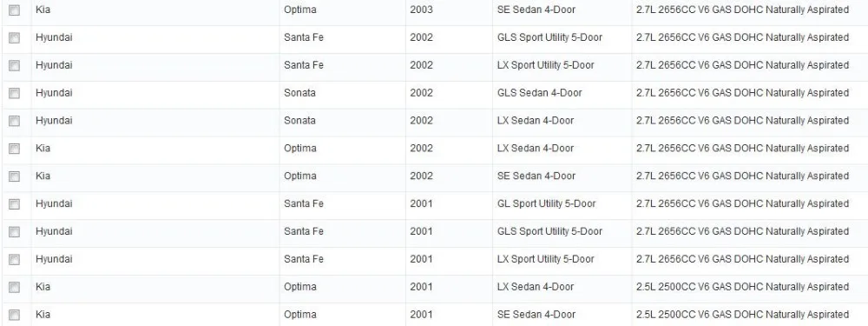Tick the 2002 Hyundai Sonata LX Sedan checkbox
This screenshot has width=868, height=326.
tap(15, 121)
